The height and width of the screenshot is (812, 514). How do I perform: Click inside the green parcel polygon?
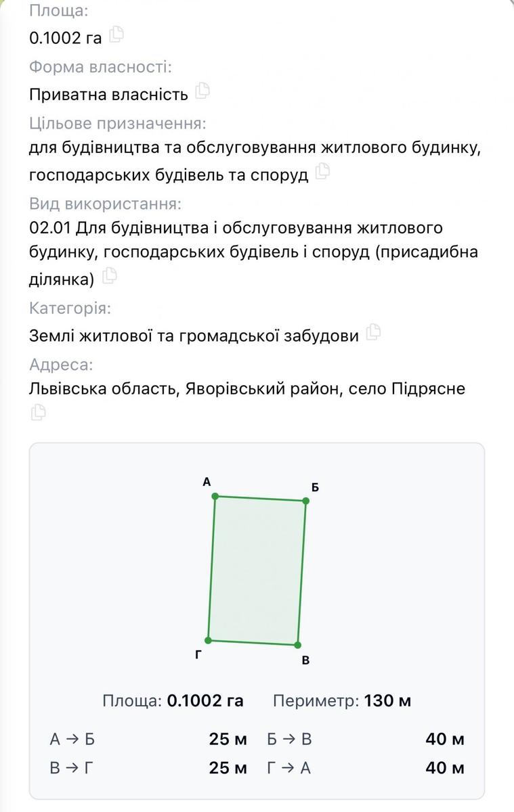pos(257,570)
